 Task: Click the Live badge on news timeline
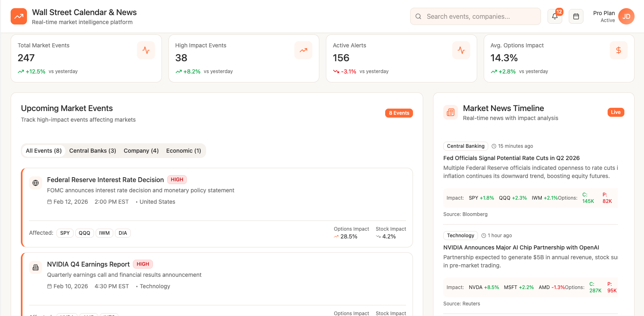click(616, 112)
